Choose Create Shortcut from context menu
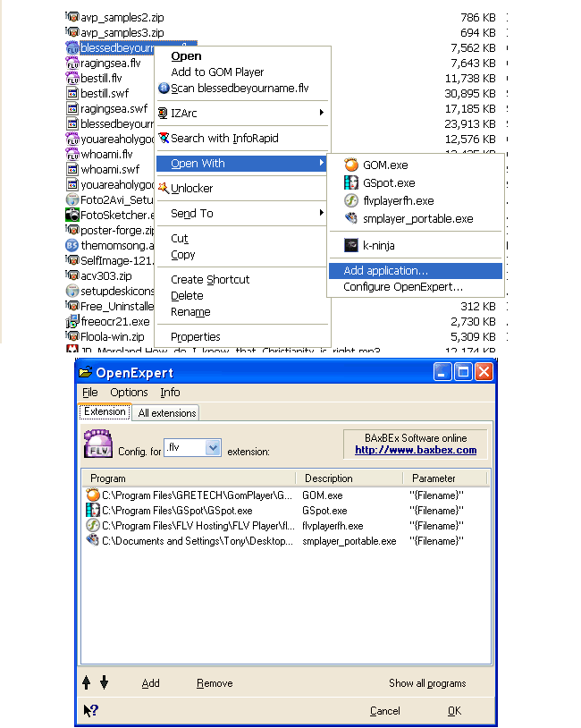The height and width of the screenshot is (728, 581). click(x=210, y=280)
